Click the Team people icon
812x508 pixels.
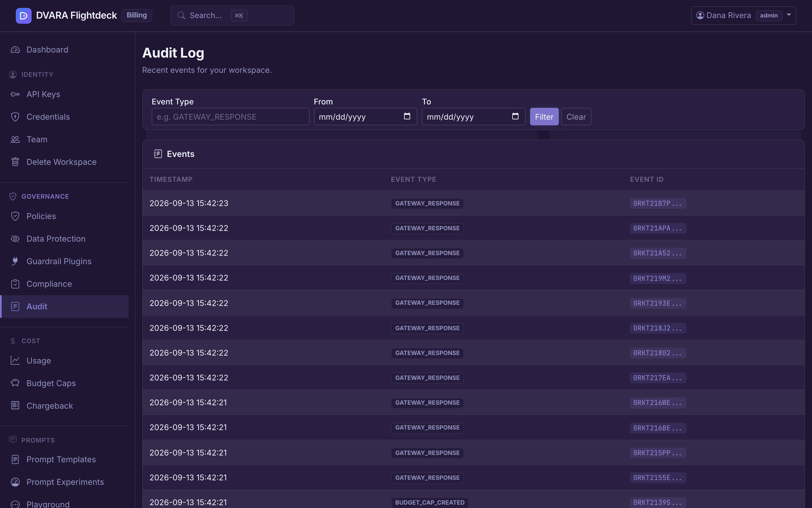[15, 139]
